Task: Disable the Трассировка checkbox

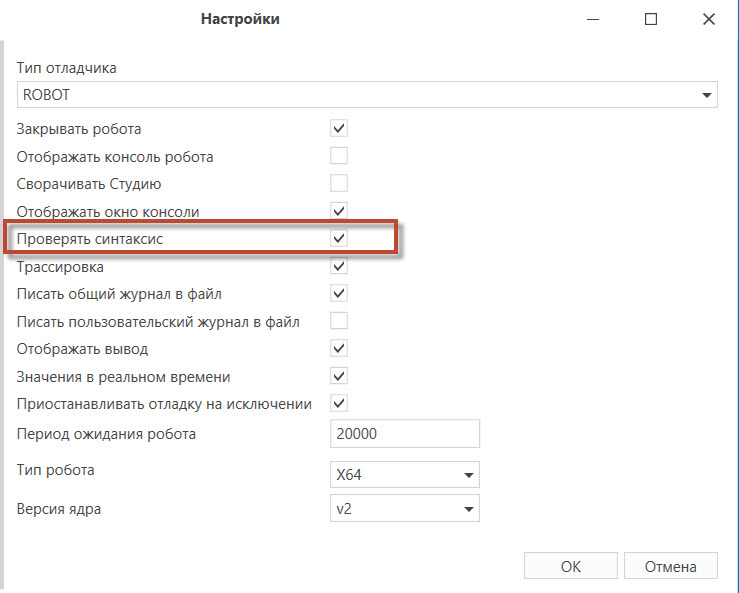Action: [339, 266]
